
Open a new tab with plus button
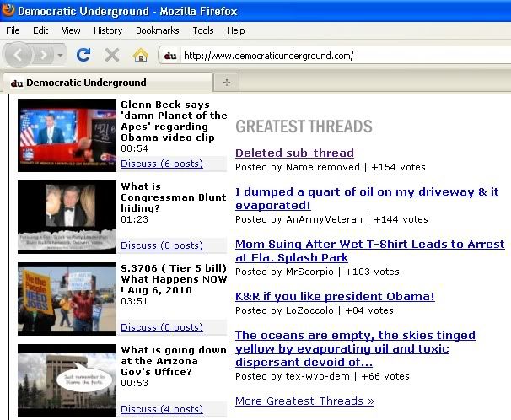227,83
